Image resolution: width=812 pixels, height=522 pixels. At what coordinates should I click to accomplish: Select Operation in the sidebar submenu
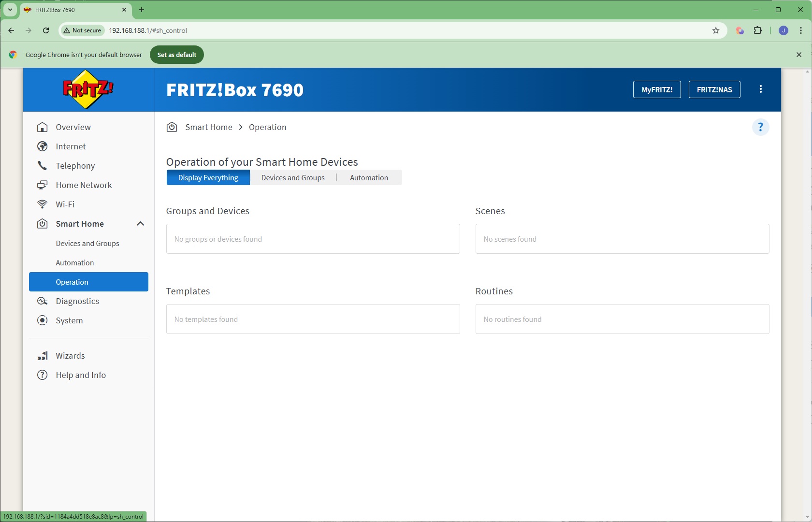coord(88,282)
